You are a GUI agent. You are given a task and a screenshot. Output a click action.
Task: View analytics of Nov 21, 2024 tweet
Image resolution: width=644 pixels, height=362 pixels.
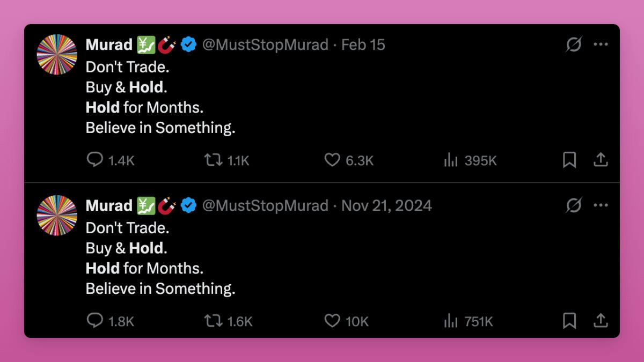450,321
